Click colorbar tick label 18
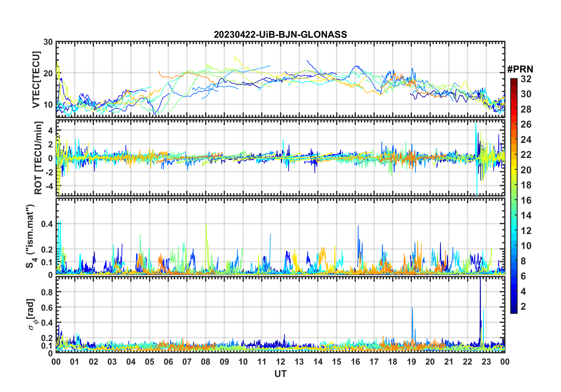 pos(526,185)
